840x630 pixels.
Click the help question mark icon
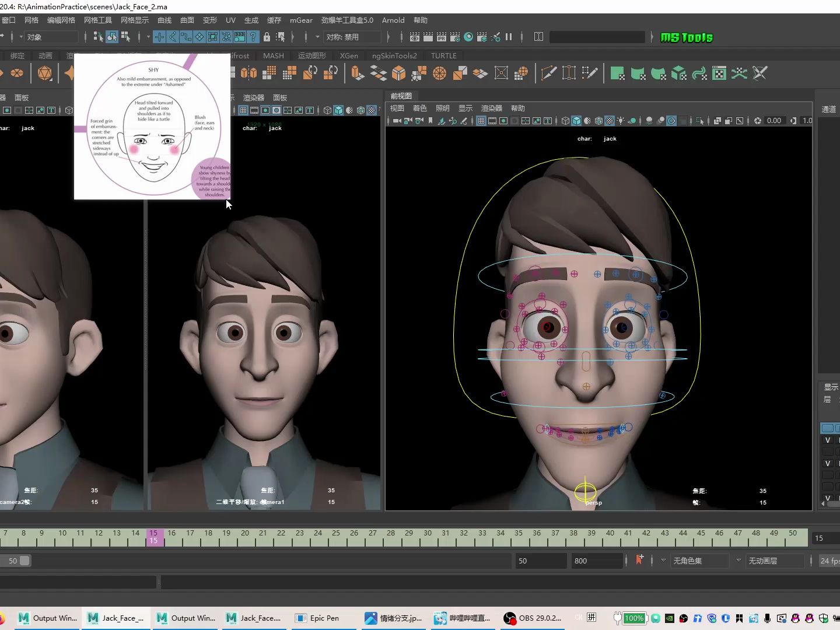tap(253, 37)
